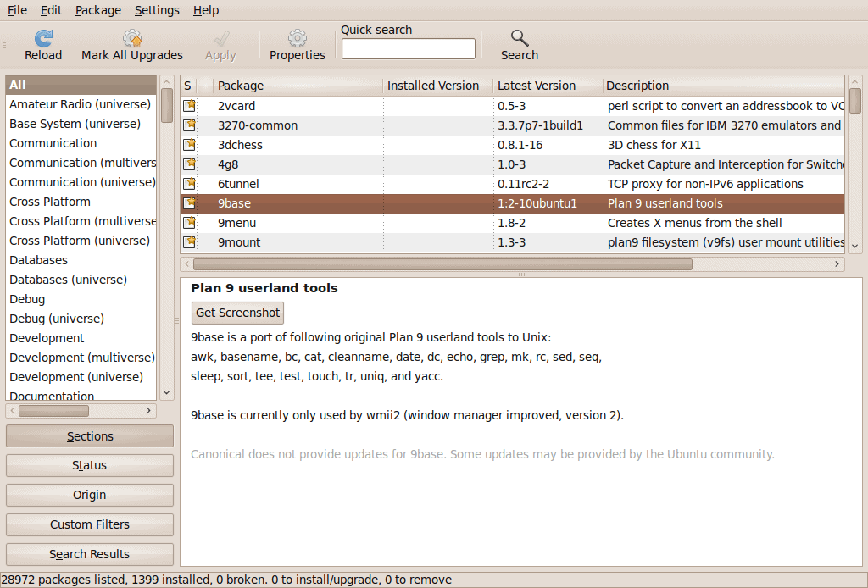Viewport: 868px width, 588px height.
Task: Click inside the Quick search field
Action: [x=408, y=48]
